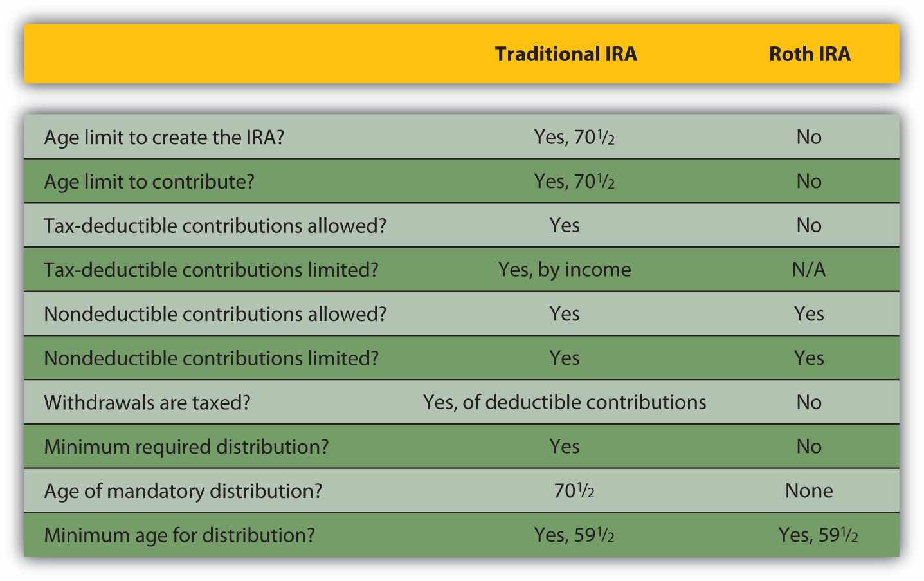This screenshot has height=581, width=924.
Task: Click 'Nondeductible contributions limited?' row label
Action: click(x=211, y=358)
